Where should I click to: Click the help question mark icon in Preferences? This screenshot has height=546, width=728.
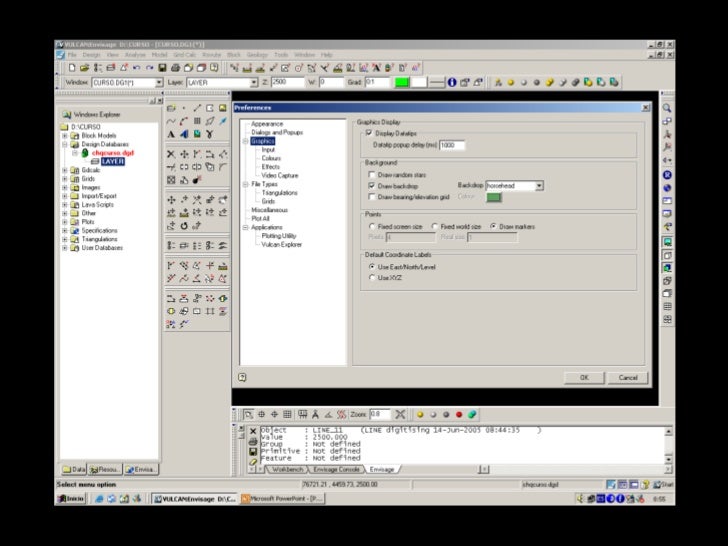click(241, 377)
